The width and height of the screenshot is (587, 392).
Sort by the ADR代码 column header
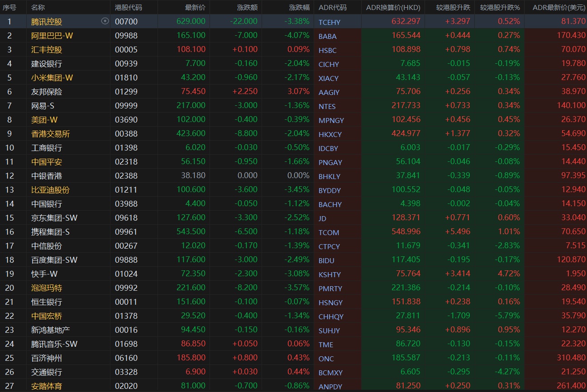click(333, 7)
